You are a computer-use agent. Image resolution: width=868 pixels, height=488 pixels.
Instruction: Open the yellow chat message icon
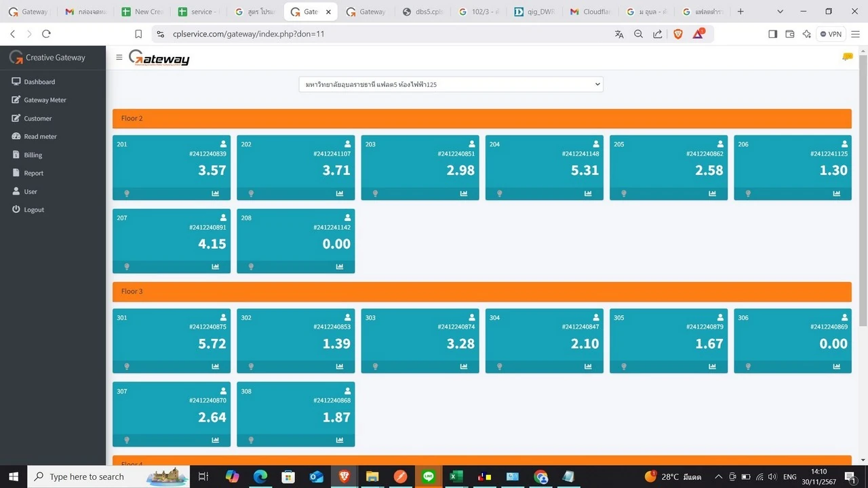click(x=847, y=57)
